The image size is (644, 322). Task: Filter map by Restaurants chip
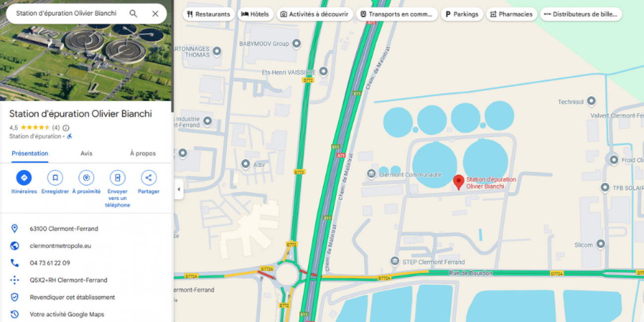point(209,14)
